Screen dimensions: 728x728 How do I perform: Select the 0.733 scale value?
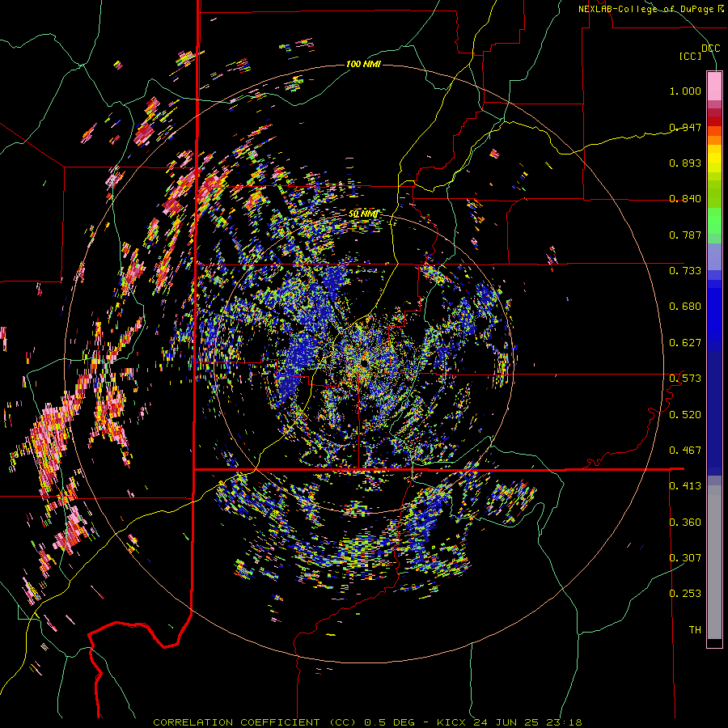[x=685, y=271]
